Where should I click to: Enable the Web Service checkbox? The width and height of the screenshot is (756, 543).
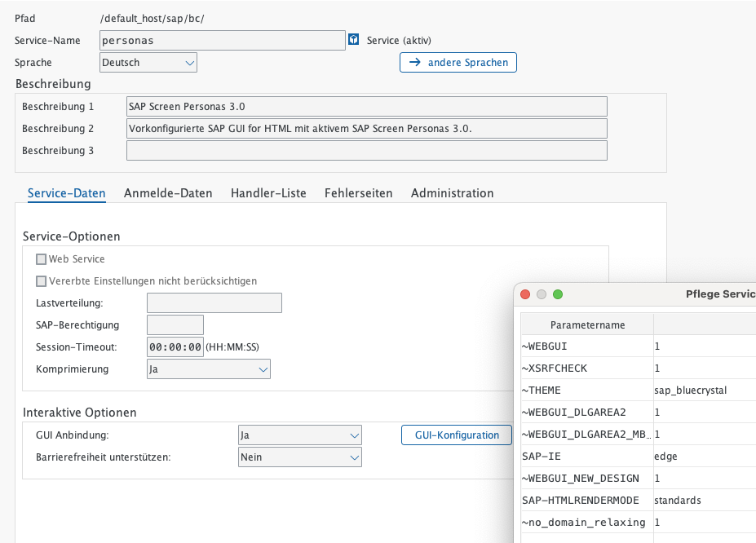42,259
